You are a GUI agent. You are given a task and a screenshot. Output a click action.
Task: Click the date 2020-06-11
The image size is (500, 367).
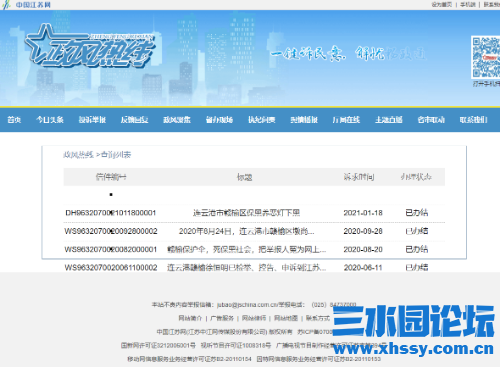(x=363, y=267)
